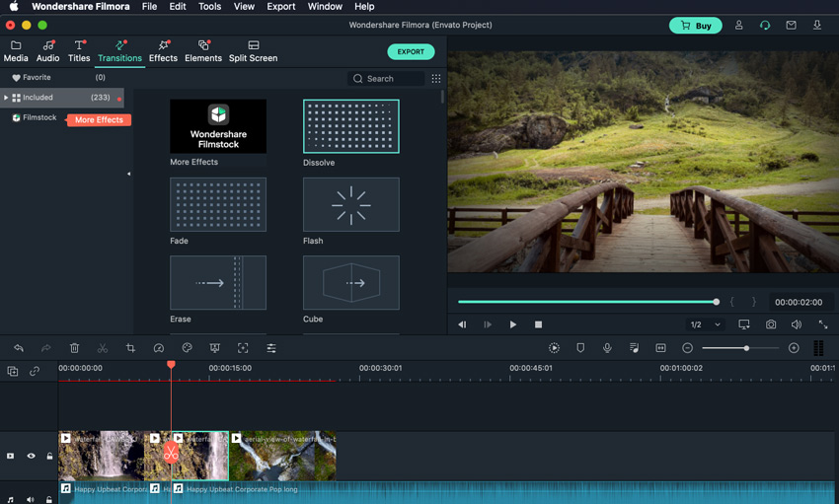
Task: Open the Media tab
Action: (x=16, y=51)
